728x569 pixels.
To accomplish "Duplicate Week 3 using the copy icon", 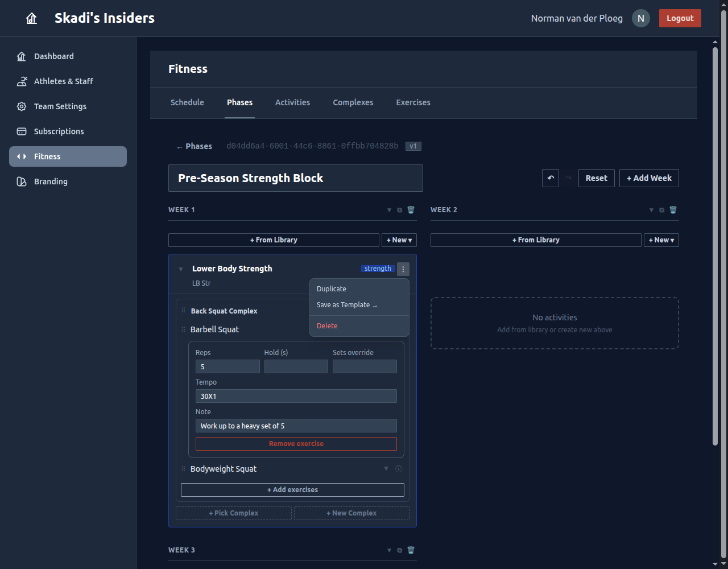I will pos(400,550).
